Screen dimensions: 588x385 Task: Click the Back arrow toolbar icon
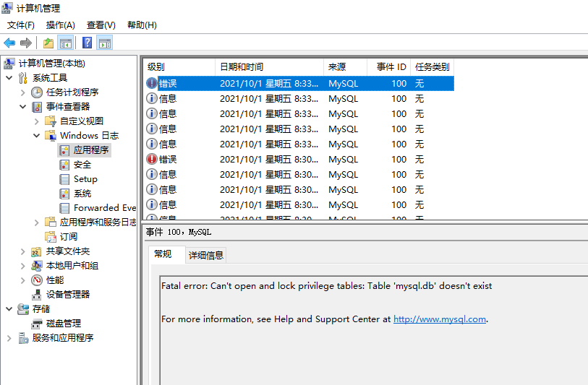[x=9, y=43]
